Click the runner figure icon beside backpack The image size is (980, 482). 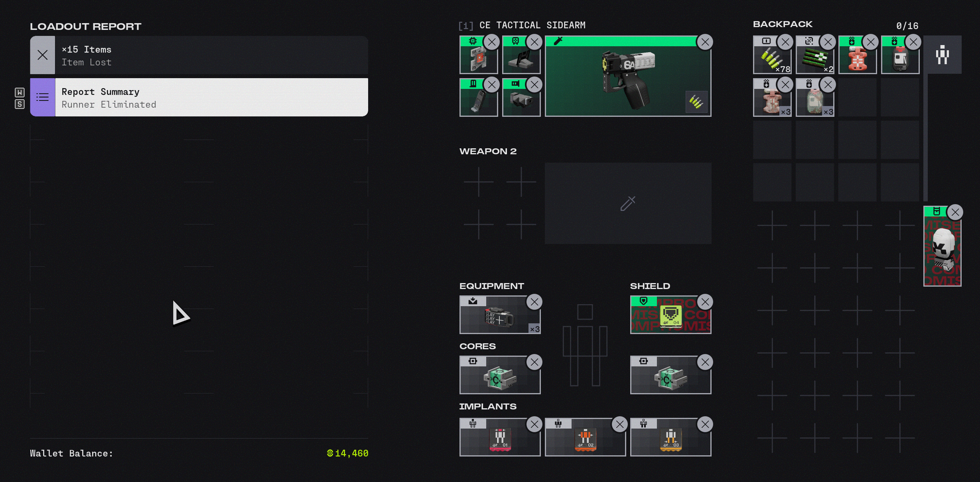click(942, 55)
